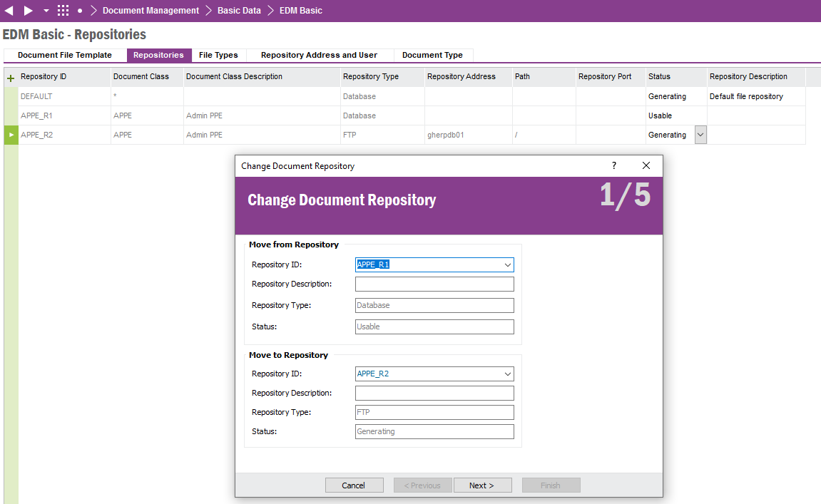The height and width of the screenshot is (504, 821).
Task: Open Basic Data breadcrumb
Action: point(239,11)
